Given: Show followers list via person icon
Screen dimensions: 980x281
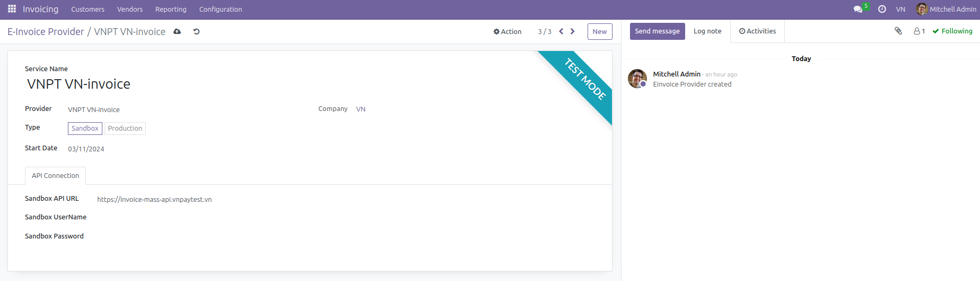Looking at the screenshot, I should coord(919,31).
